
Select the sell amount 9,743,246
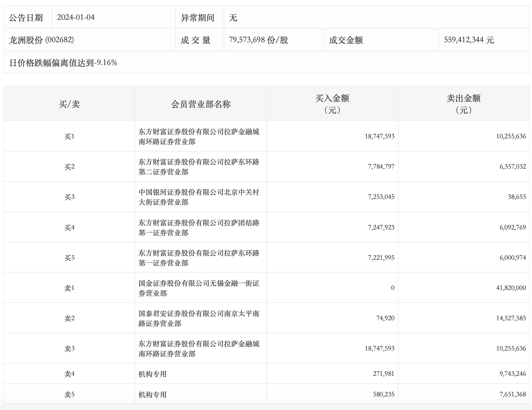point(513,374)
